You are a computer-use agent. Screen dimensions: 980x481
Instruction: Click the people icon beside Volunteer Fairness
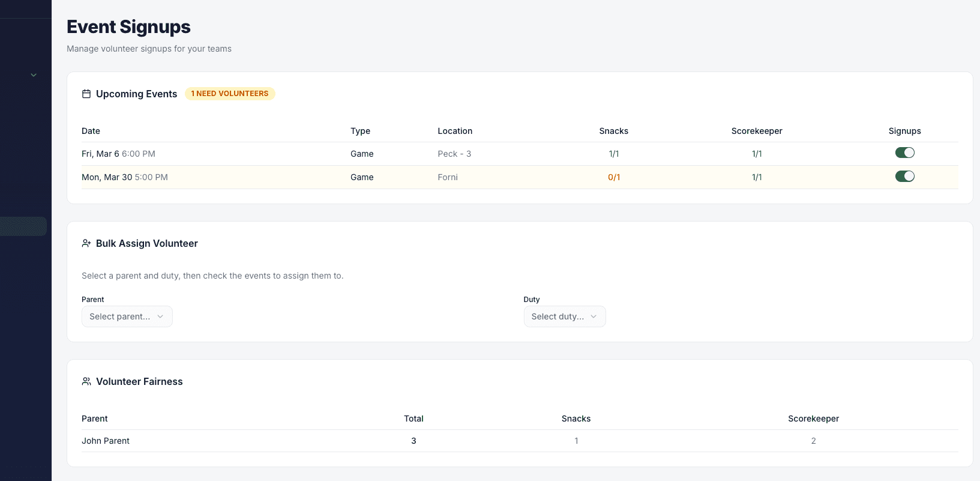click(x=86, y=381)
